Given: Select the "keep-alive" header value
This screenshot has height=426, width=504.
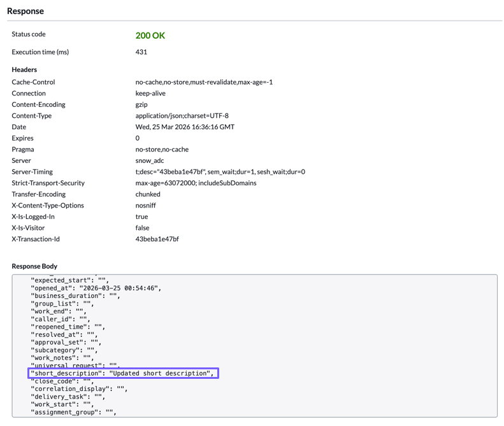Looking at the screenshot, I should [150, 93].
